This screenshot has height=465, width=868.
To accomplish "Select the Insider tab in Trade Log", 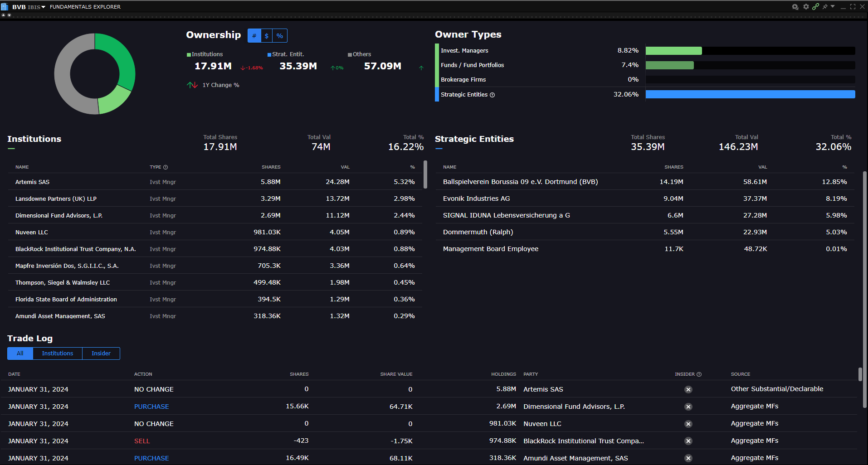I will click(101, 354).
